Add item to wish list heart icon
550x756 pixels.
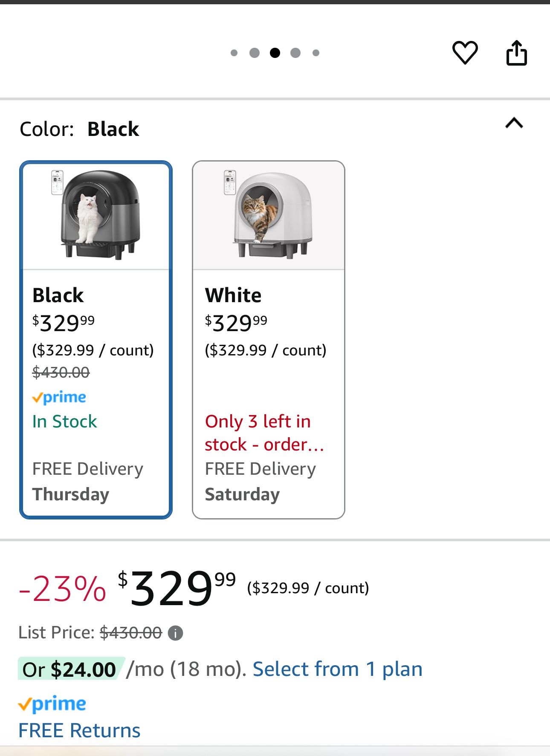pos(465,53)
